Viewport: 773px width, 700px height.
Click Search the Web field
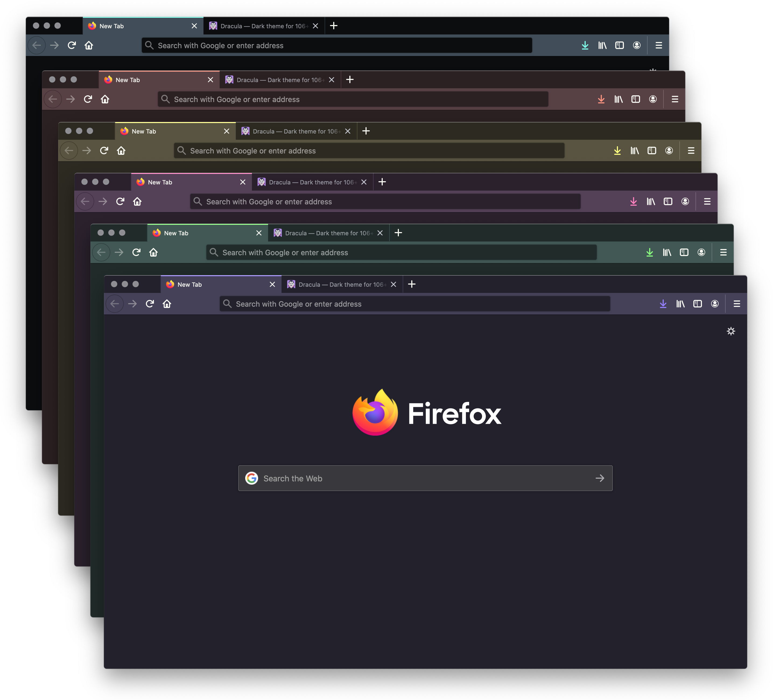pyautogui.click(x=425, y=478)
